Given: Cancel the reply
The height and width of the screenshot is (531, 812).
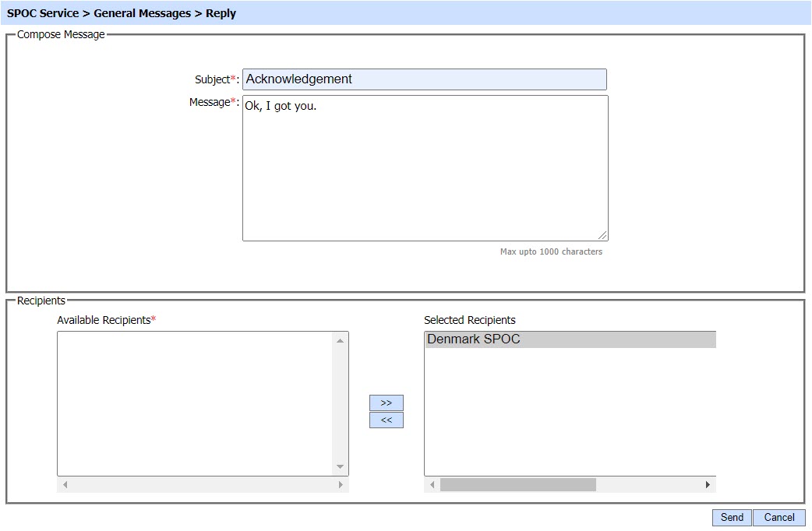Looking at the screenshot, I should (x=778, y=518).
